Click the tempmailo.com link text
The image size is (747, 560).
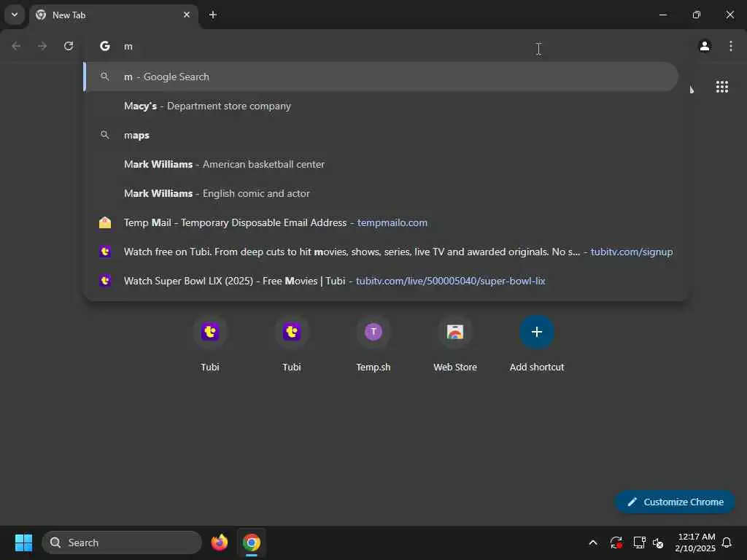(392, 222)
